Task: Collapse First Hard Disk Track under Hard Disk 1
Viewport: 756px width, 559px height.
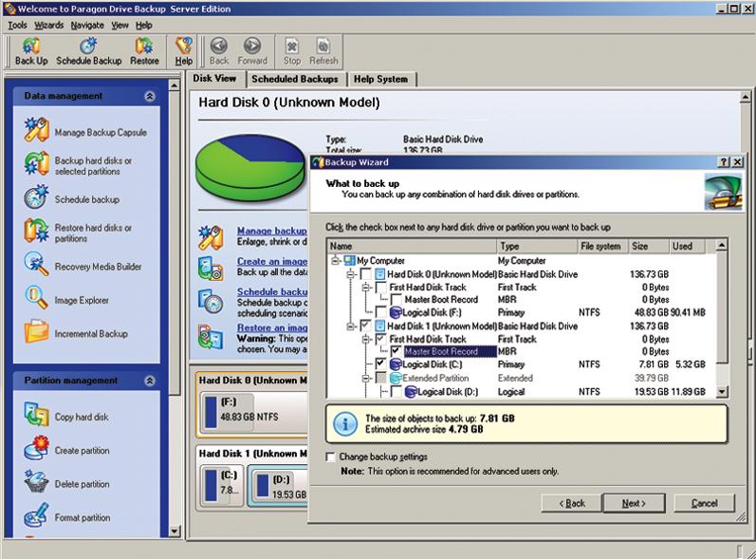Action: click(x=366, y=339)
